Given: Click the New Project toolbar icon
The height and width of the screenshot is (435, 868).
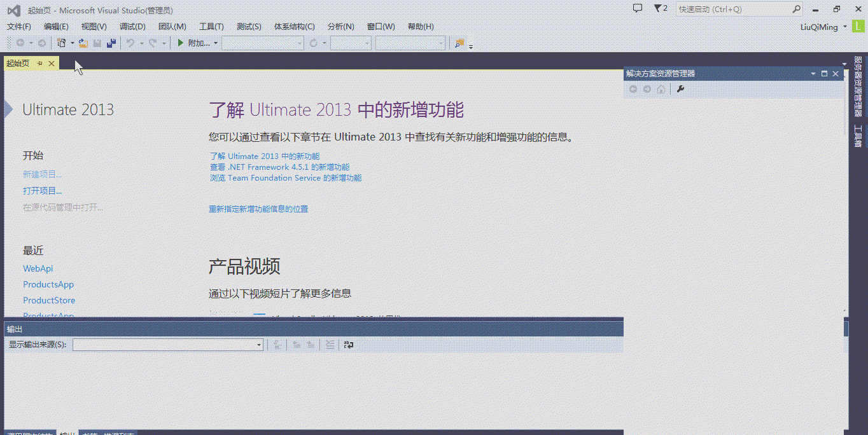Looking at the screenshot, I should click(62, 43).
